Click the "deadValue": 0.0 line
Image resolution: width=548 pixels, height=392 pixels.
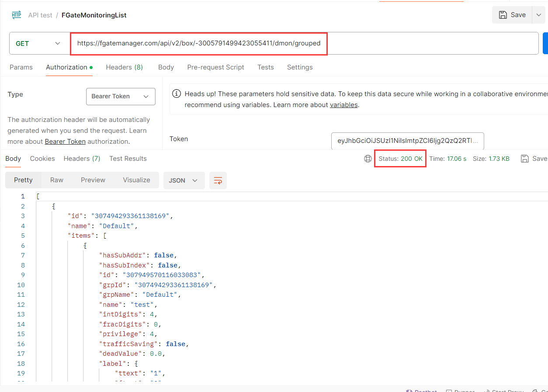(x=132, y=354)
